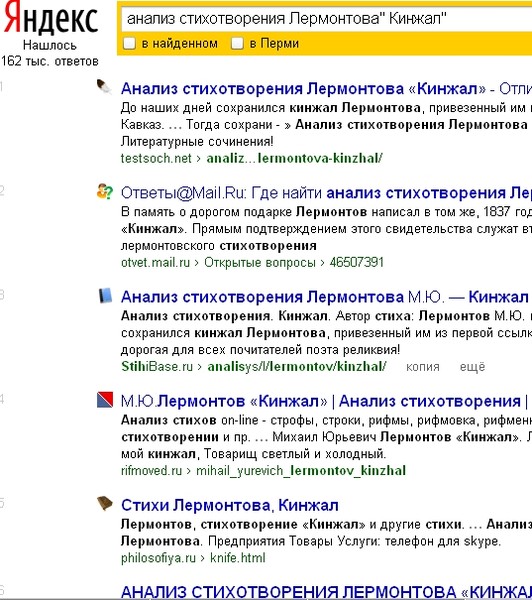Click snippet 'мой кинжал, Товарищ светлый и холодный.'
Screen dimensions: 532x600
[x=253, y=454]
